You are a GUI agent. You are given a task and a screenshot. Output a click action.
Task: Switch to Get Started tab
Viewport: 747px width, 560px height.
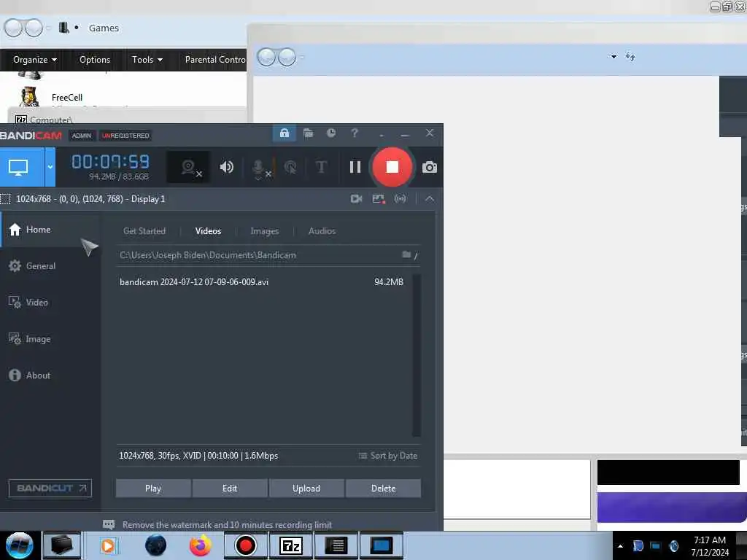click(x=144, y=231)
